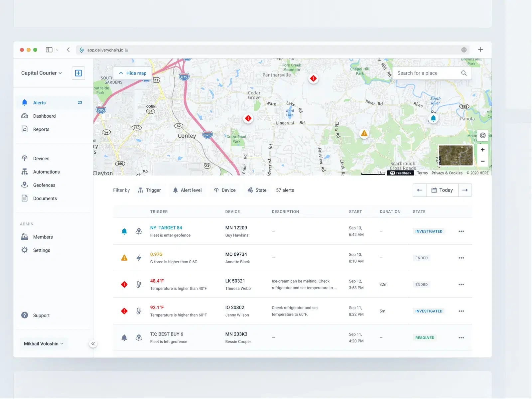532x399 pixels.
Task: Open more options for MN 233K3 row
Action: pos(461,338)
